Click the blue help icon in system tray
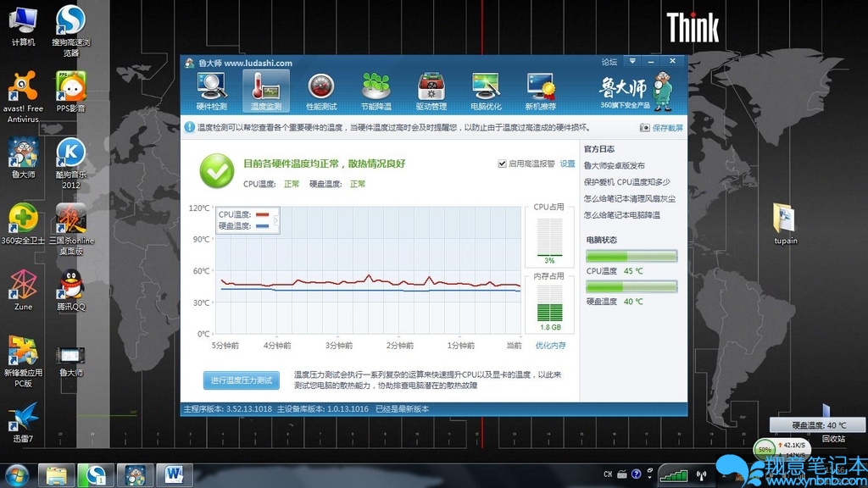The width and height of the screenshot is (868, 488). click(636, 474)
